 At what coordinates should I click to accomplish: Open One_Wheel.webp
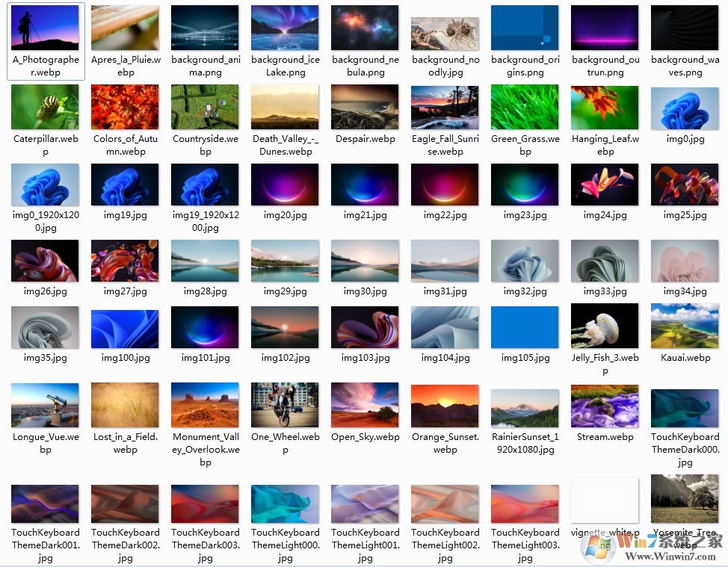tap(285, 406)
